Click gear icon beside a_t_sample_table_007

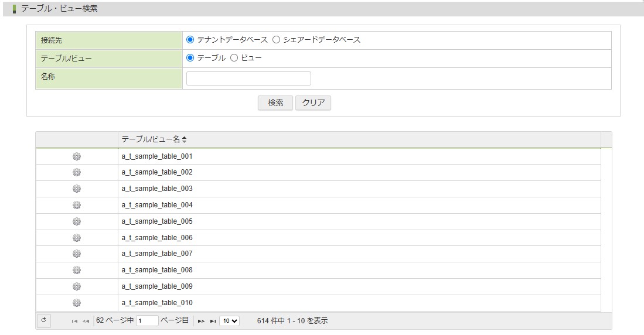76,254
